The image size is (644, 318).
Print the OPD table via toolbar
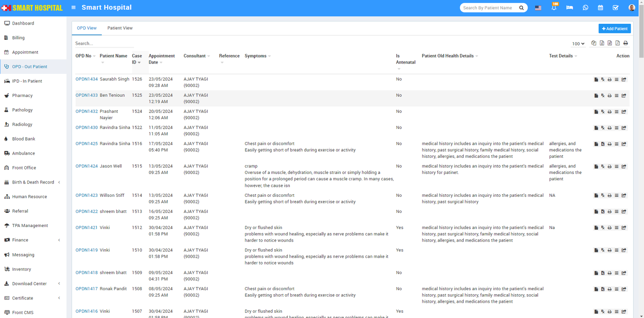pyautogui.click(x=625, y=43)
